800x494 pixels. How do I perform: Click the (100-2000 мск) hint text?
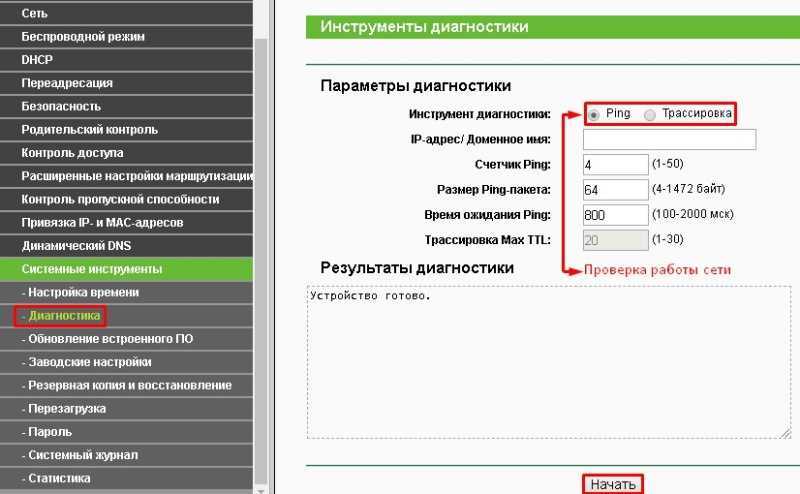click(693, 214)
